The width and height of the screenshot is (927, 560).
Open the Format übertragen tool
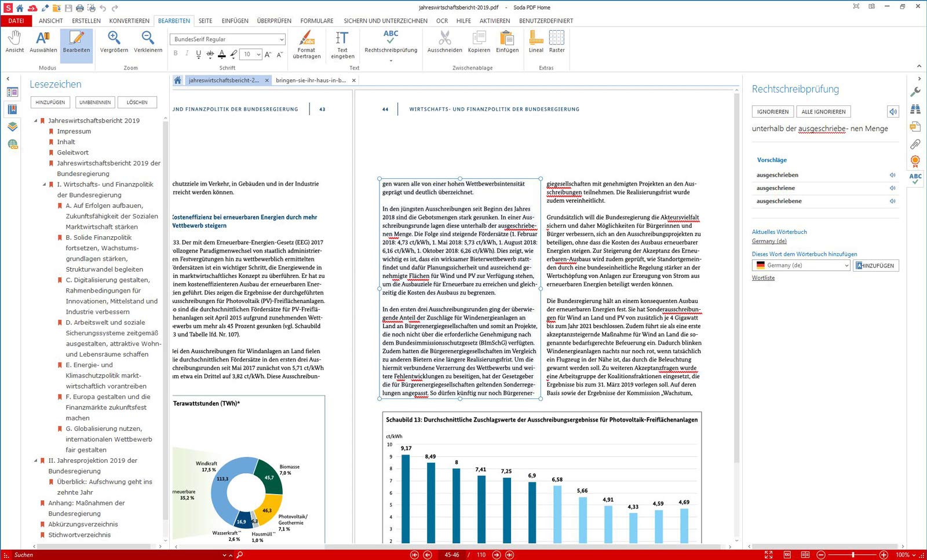306,45
